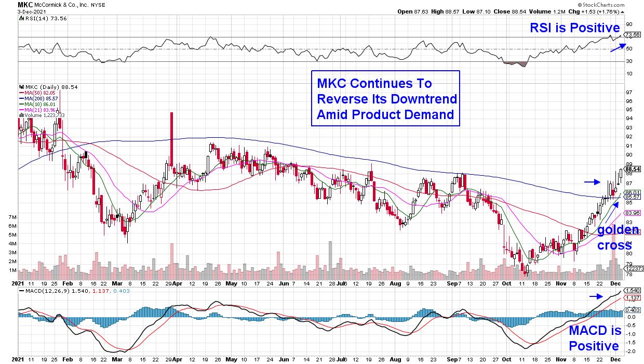644x364 pixels.
Task: Click the RSI(14) 73.56 indicator label
Action: click(x=42, y=17)
